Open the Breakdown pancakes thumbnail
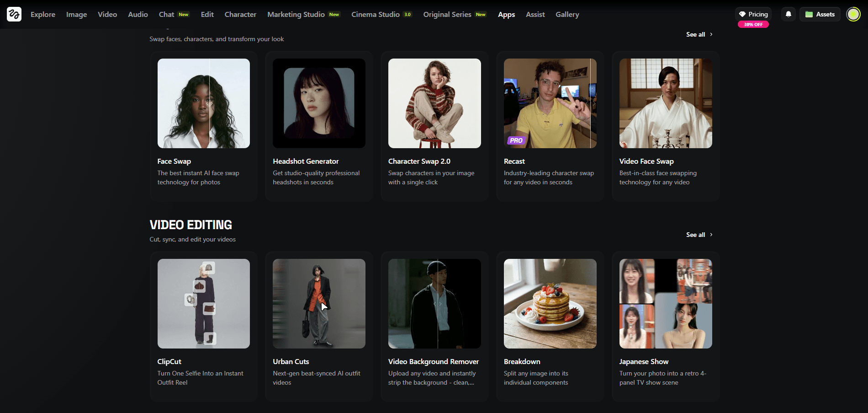 pyautogui.click(x=550, y=304)
